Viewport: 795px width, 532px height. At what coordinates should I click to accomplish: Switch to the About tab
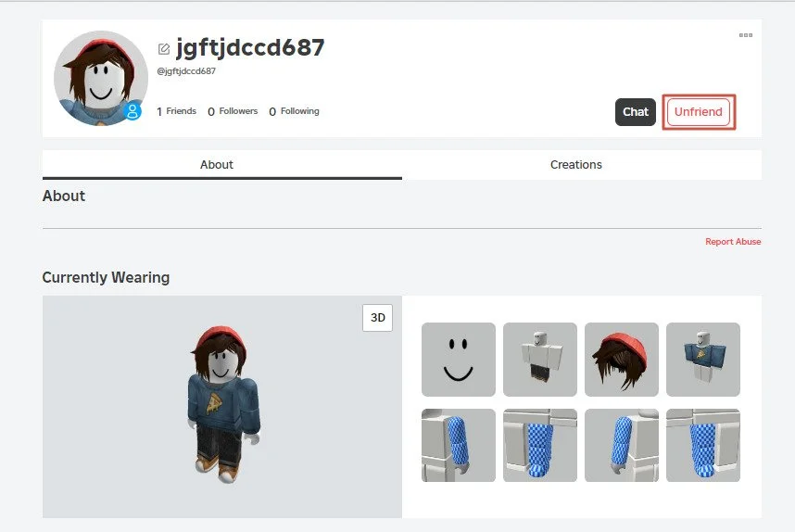222,165
